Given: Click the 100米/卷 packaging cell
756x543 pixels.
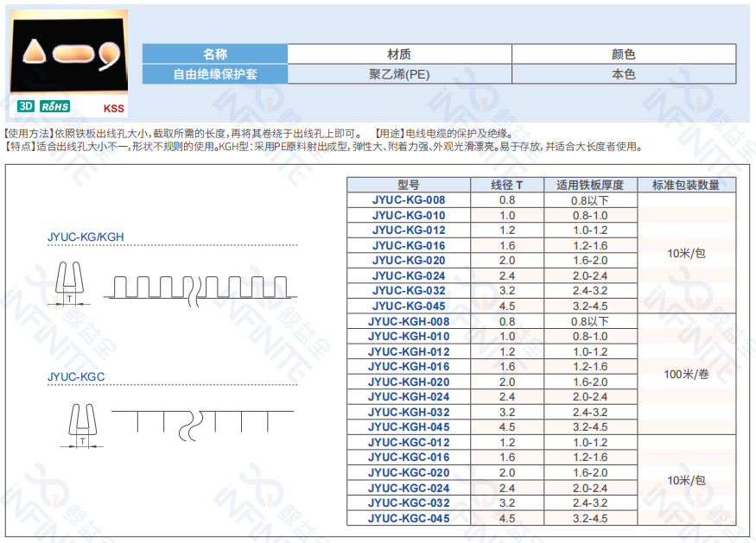Looking at the screenshot, I should click(x=687, y=375).
